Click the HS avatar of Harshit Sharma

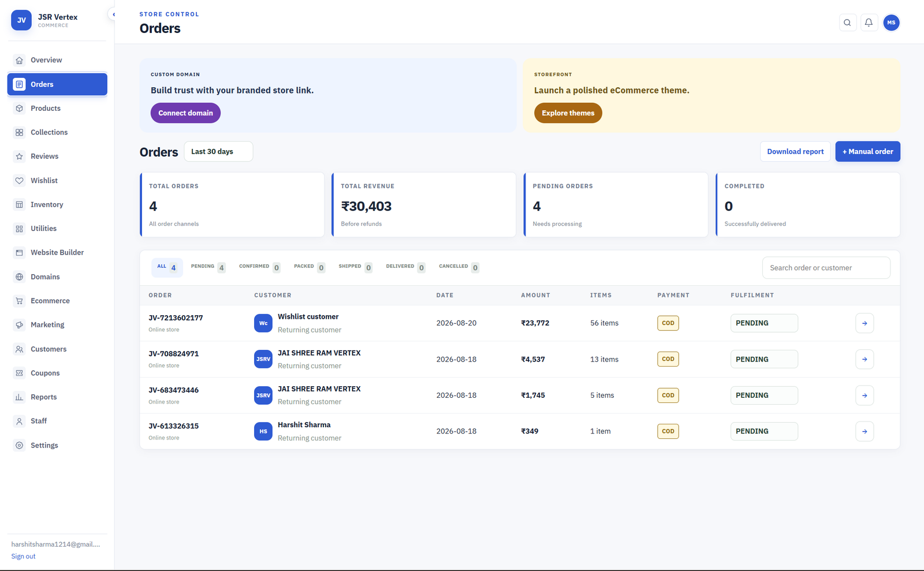click(263, 431)
